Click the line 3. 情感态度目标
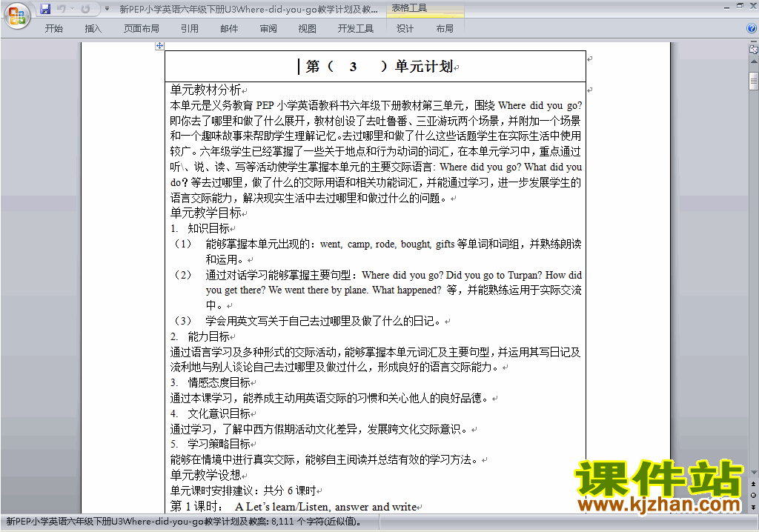759x532 pixels. click(210, 382)
